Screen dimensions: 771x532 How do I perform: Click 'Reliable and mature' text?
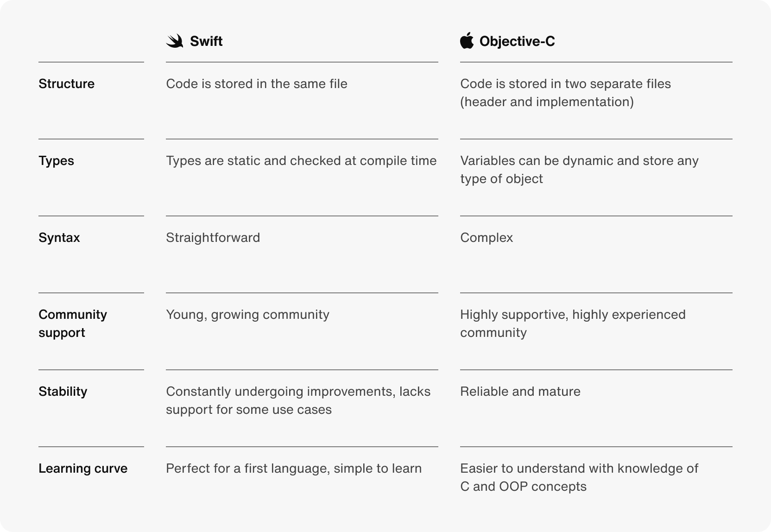pyautogui.click(x=520, y=392)
